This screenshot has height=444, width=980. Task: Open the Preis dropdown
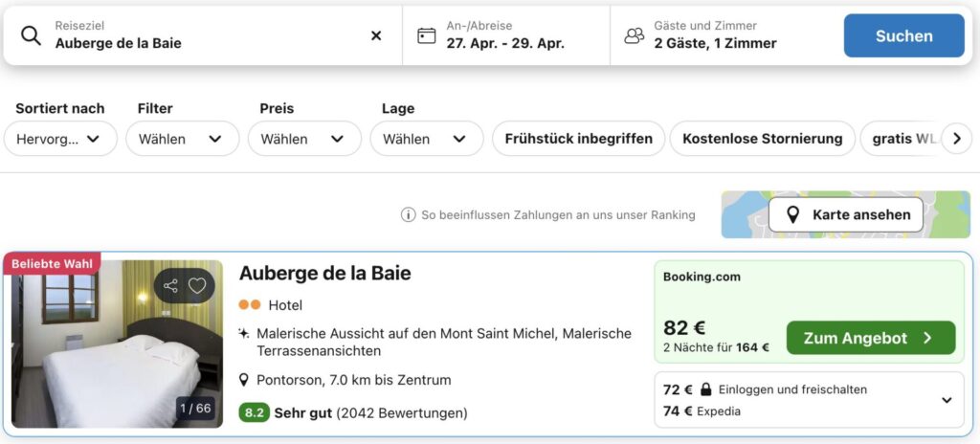click(302, 139)
